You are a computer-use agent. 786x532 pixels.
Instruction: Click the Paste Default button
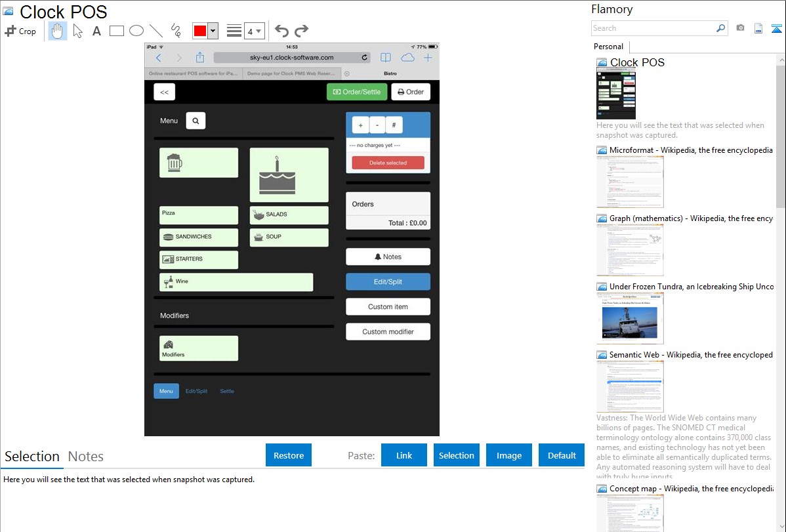pos(562,455)
